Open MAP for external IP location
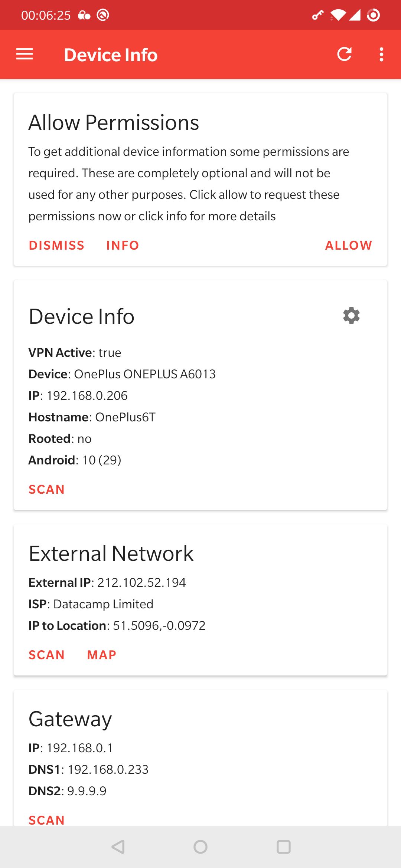This screenshot has width=401, height=868. click(x=102, y=655)
